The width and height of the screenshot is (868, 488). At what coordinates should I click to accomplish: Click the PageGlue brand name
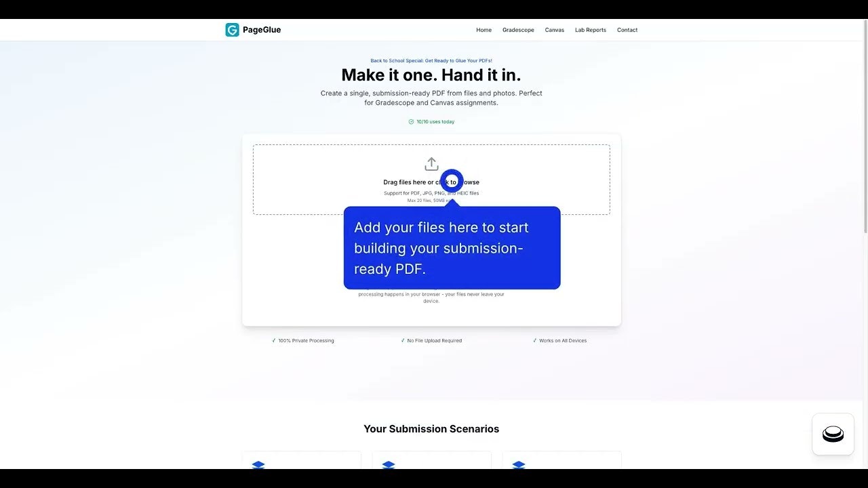pyautogui.click(x=262, y=30)
